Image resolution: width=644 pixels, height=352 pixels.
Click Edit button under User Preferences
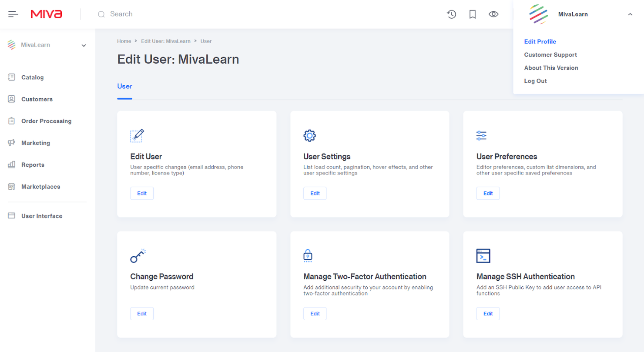click(488, 193)
